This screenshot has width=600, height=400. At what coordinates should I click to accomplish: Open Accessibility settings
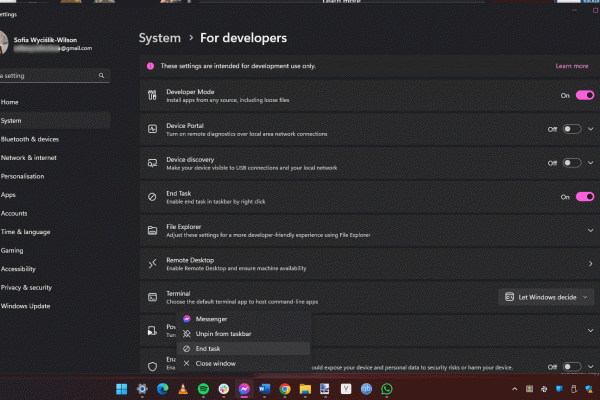pyautogui.click(x=55, y=269)
